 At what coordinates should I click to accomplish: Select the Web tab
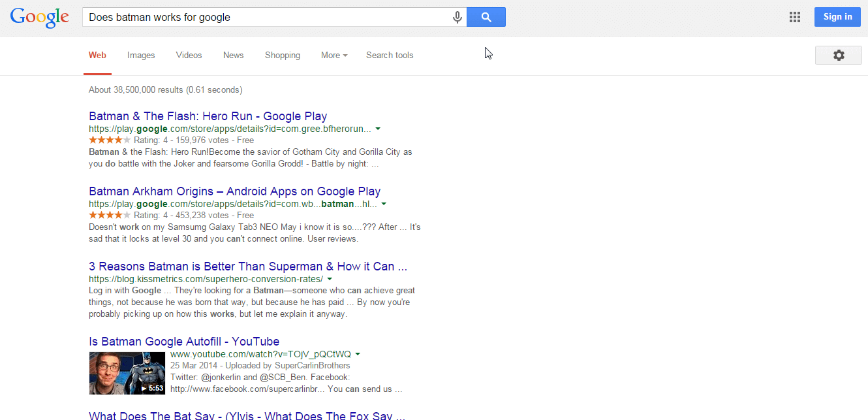click(97, 56)
